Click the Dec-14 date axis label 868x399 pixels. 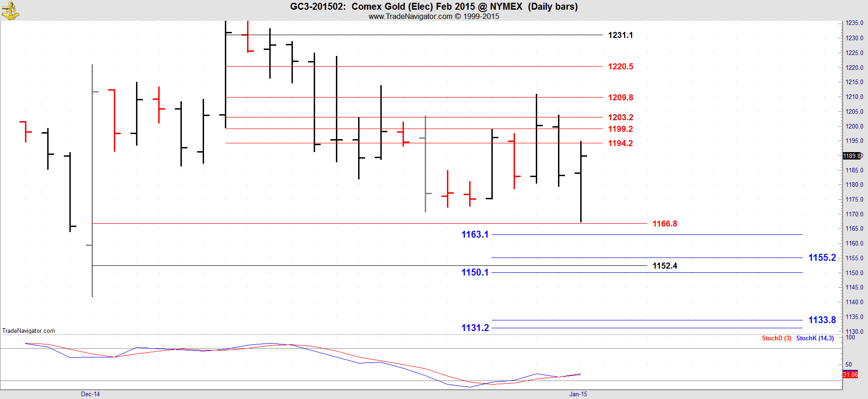coord(90,394)
